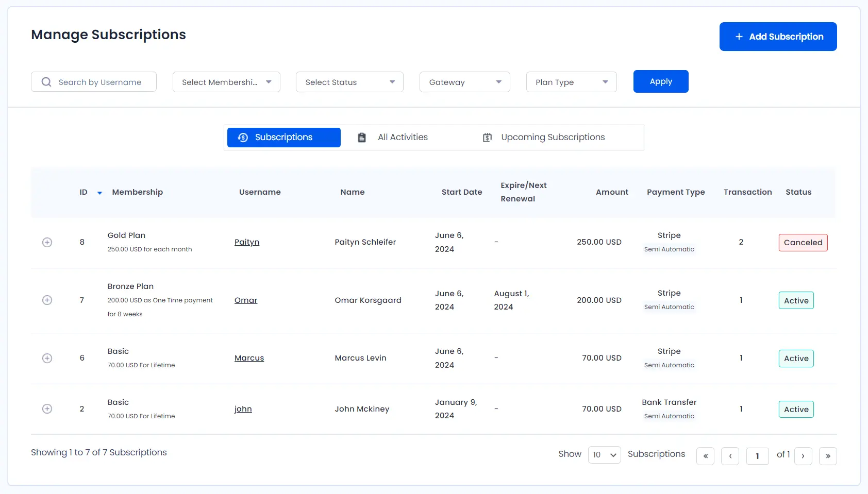Open the Marcus username link
This screenshot has height=494, width=868.
[x=249, y=358]
